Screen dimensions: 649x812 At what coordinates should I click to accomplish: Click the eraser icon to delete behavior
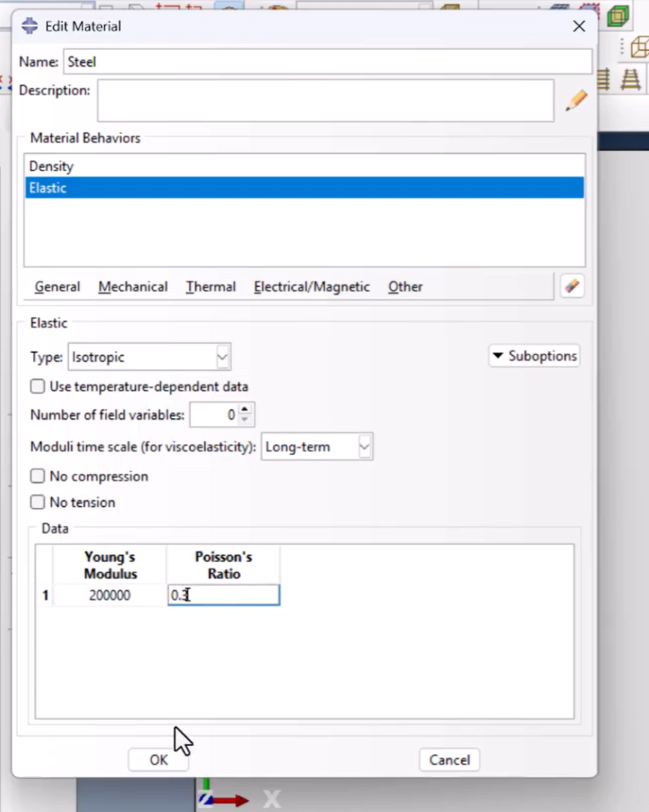click(x=572, y=286)
